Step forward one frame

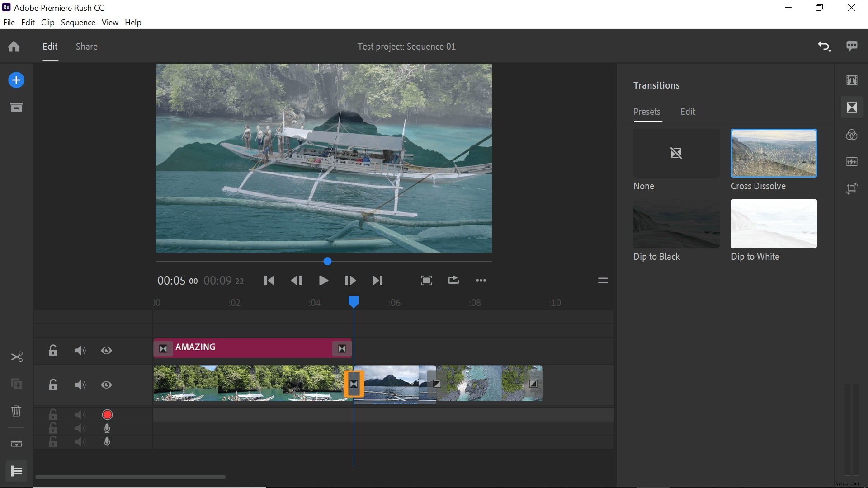pos(350,281)
